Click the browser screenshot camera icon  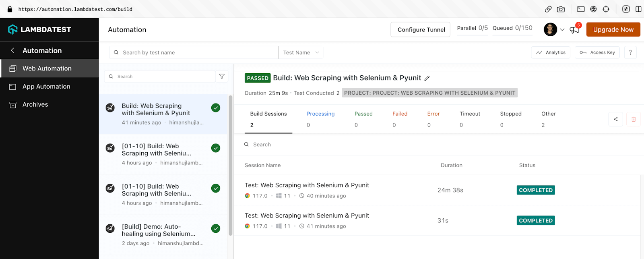[x=561, y=9]
